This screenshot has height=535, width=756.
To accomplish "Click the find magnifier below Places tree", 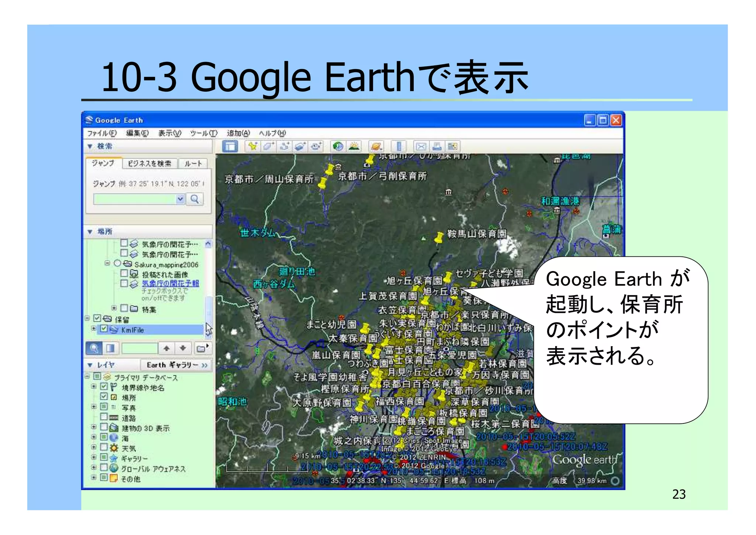I will point(94,348).
